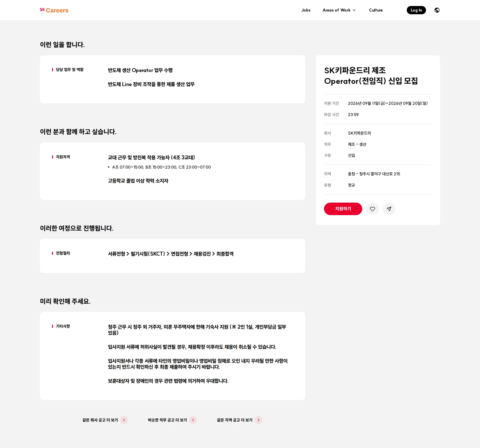Select the line 반도체 생산 Operator 업무 수행
This screenshot has width=480, height=448.
[140, 70]
